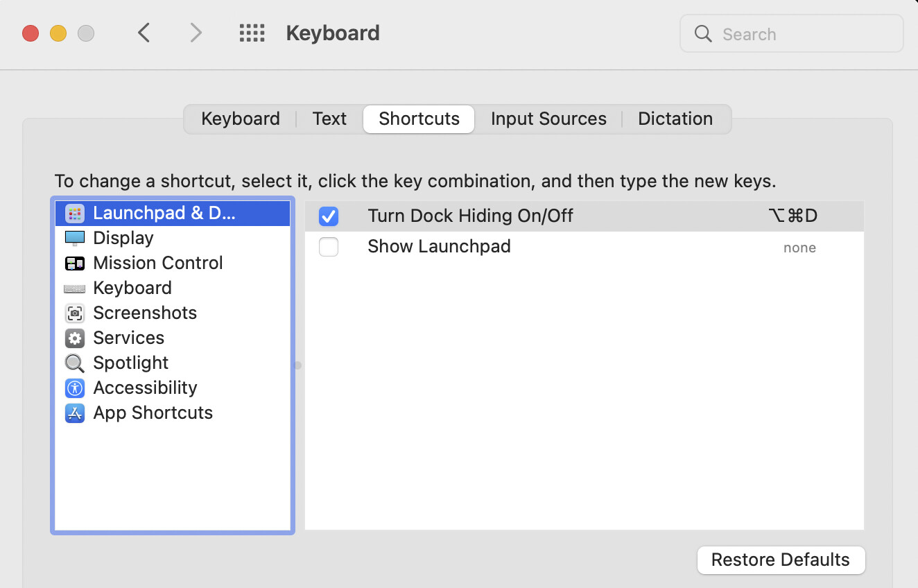Select the Screenshots camera icon
This screenshot has height=588, width=918.
[75, 313]
